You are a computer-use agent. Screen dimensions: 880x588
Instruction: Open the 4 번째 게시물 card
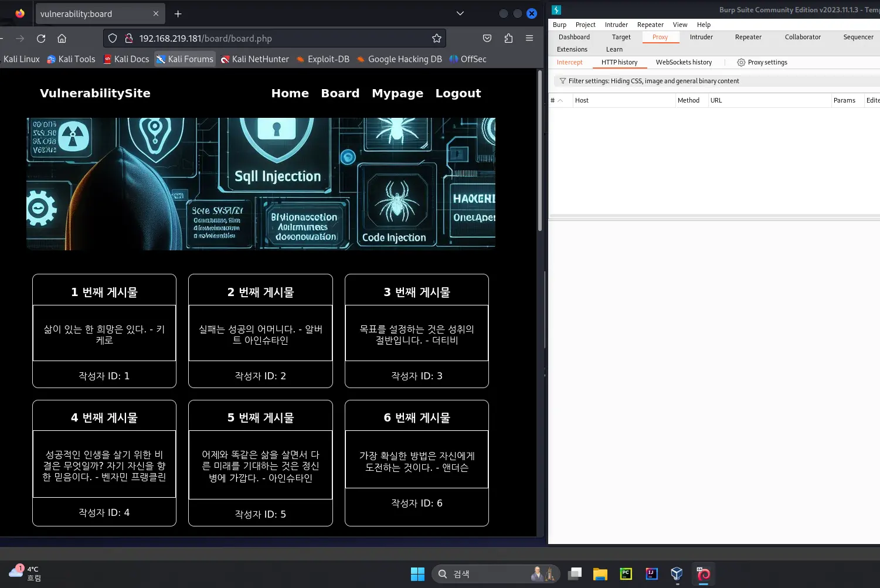click(104, 463)
